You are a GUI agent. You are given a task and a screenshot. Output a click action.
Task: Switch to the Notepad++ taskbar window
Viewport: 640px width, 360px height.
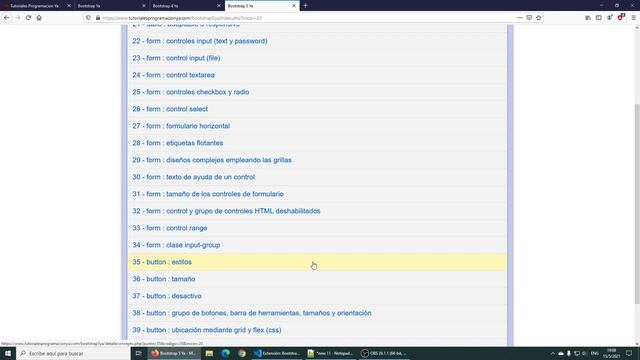(x=330, y=353)
